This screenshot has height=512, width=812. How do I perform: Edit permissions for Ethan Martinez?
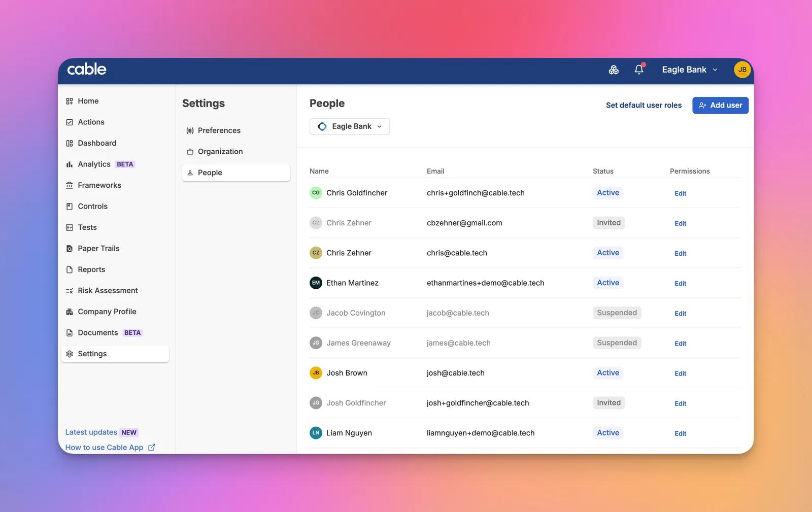click(680, 284)
